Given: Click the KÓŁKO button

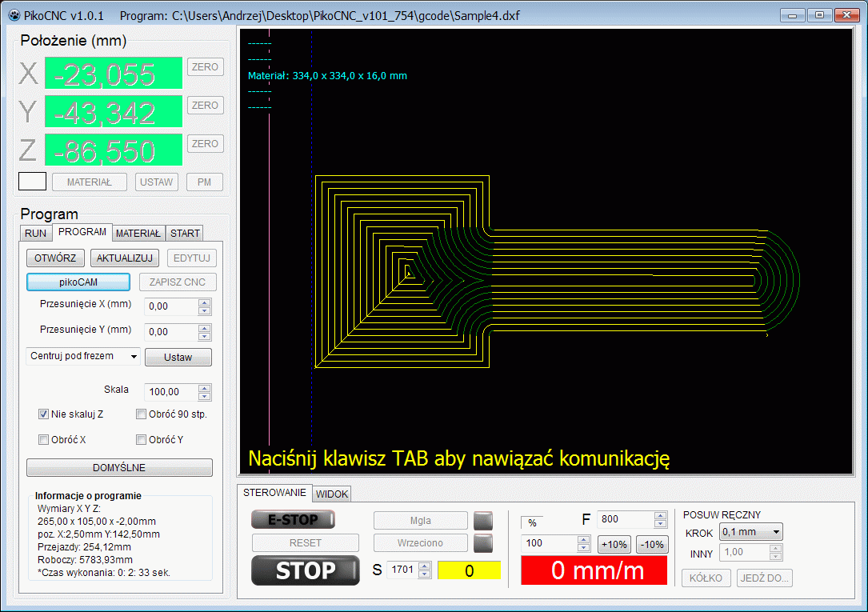Looking at the screenshot, I should [x=706, y=578].
